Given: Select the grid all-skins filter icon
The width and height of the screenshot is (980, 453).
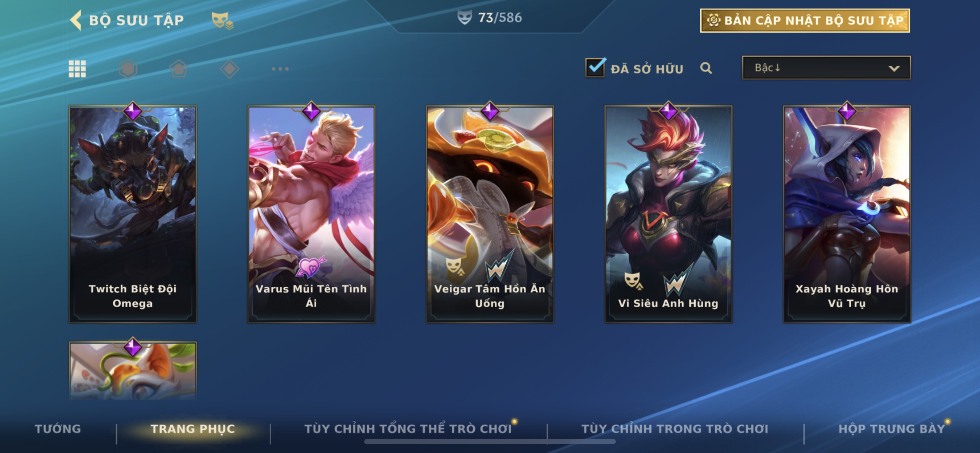Looking at the screenshot, I should pos(77,69).
